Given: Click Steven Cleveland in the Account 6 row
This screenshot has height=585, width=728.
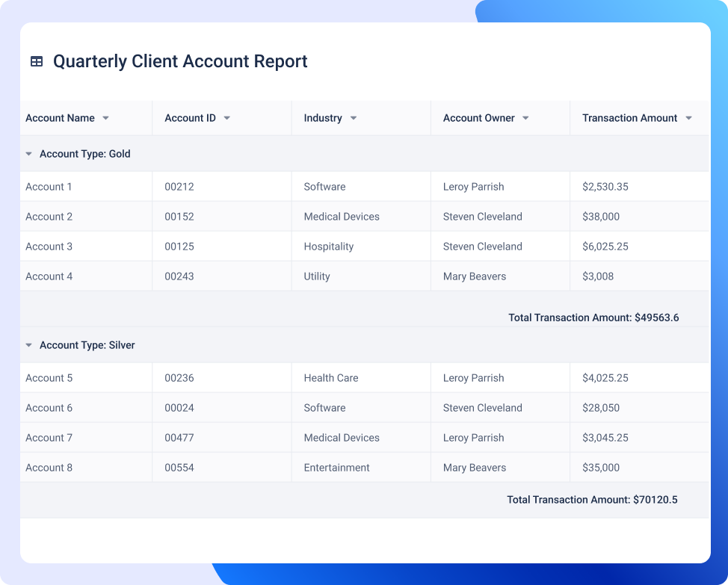Looking at the screenshot, I should [x=482, y=408].
